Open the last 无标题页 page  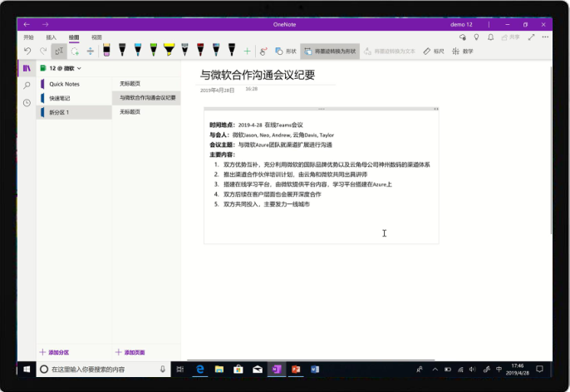click(x=146, y=111)
